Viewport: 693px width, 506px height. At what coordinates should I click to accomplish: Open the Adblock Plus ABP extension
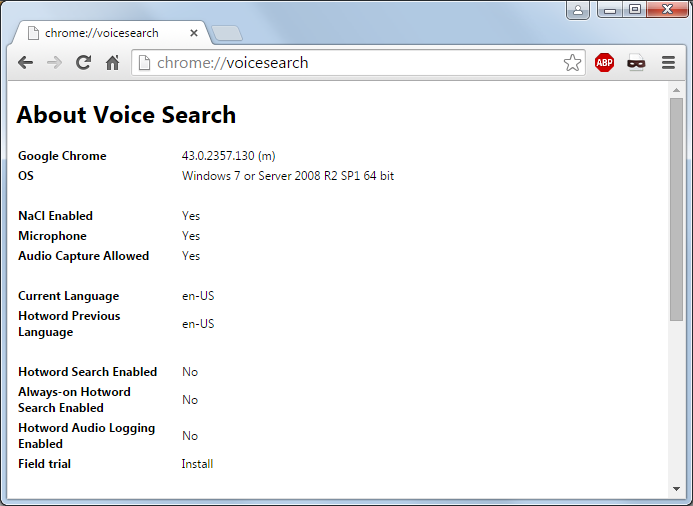coord(604,62)
